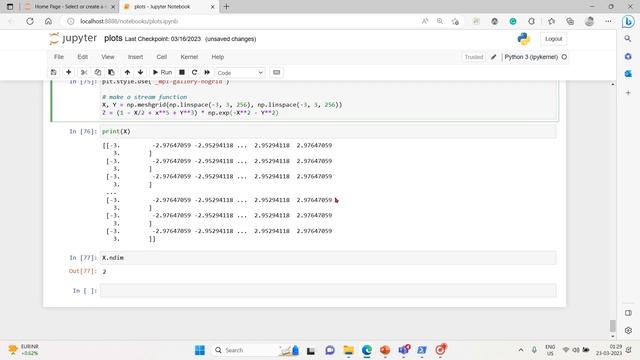Move selected cell up arrow
Image resolution: width=640 pixels, height=360 pixels.
[x=127, y=72]
